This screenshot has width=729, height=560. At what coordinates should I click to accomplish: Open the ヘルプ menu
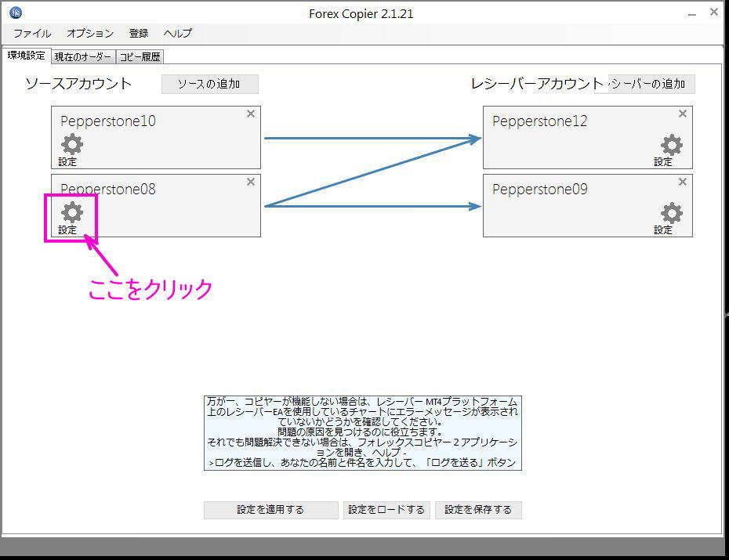tap(176, 33)
